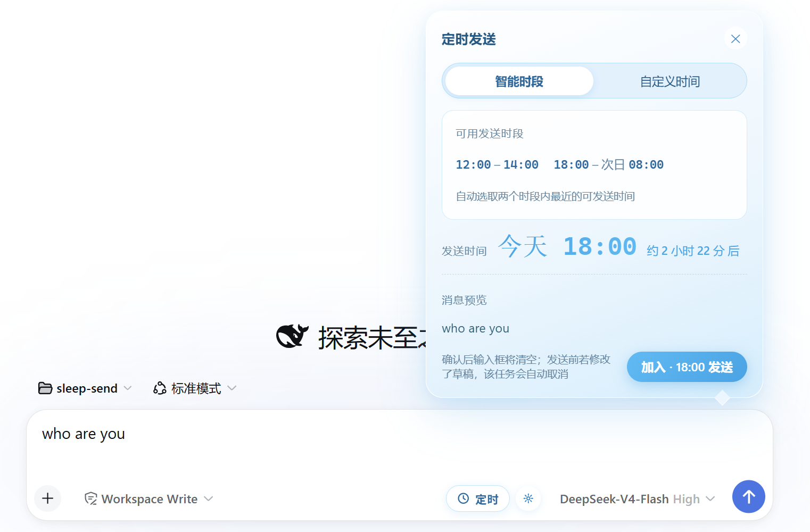Click the 今天 send day text
This screenshot has width=810, height=532.
click(x=523, y=246)
